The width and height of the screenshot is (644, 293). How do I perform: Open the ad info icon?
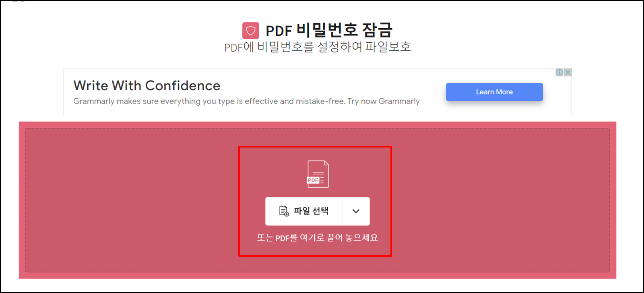pos(559,72)
